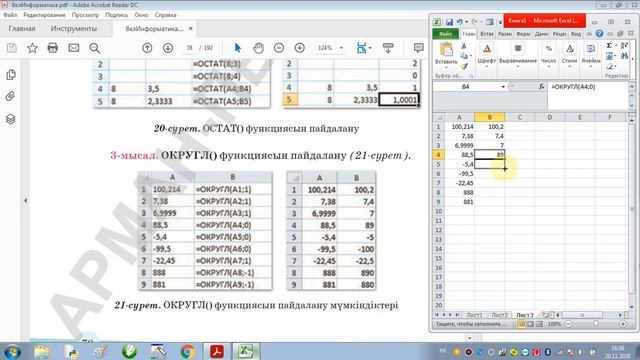Close the open PDF document tab
This screenshot has height=360, width=640.
(191, 29)
